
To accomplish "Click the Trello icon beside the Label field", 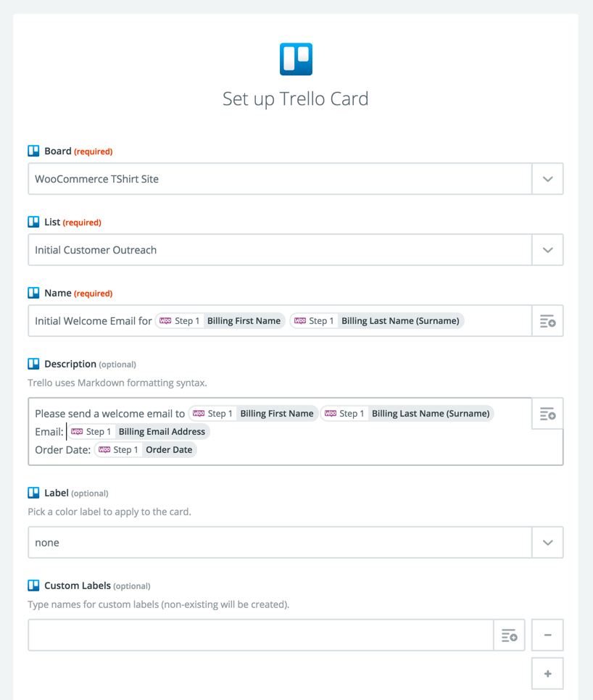I will tap(33, 493).
